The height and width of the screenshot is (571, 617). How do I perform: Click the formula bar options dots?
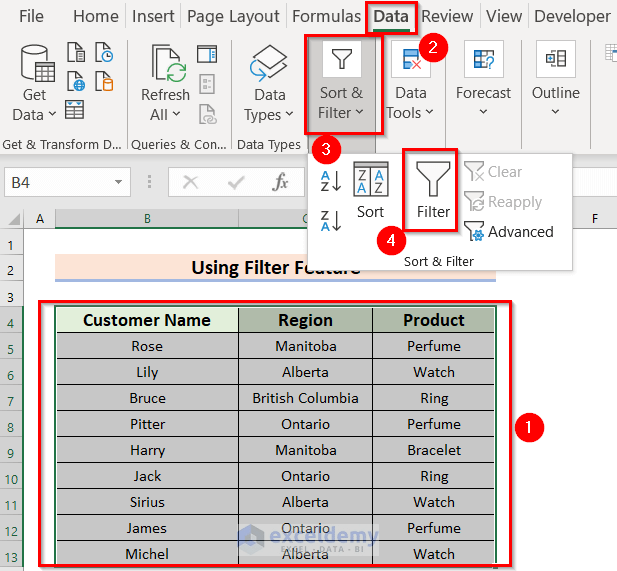coord(149,182)
